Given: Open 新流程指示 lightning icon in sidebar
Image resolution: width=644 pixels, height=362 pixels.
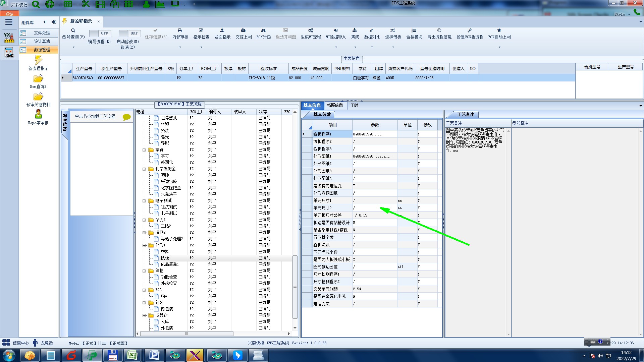Looking at the screenshot, I should pyautogui.click(x=38, y=60).
